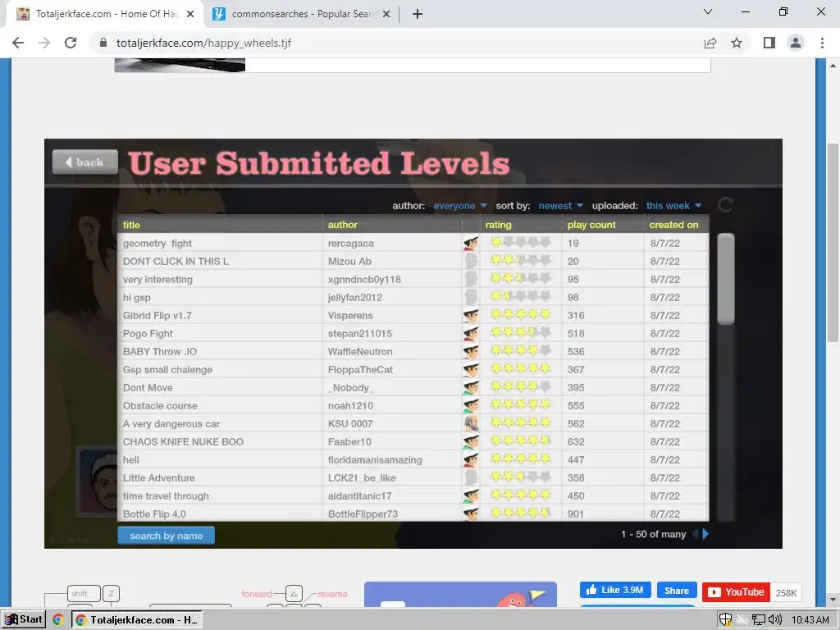840x630 pixels.
Task: Click the star rating of Pogo Fight
Action: click(521, 333)
